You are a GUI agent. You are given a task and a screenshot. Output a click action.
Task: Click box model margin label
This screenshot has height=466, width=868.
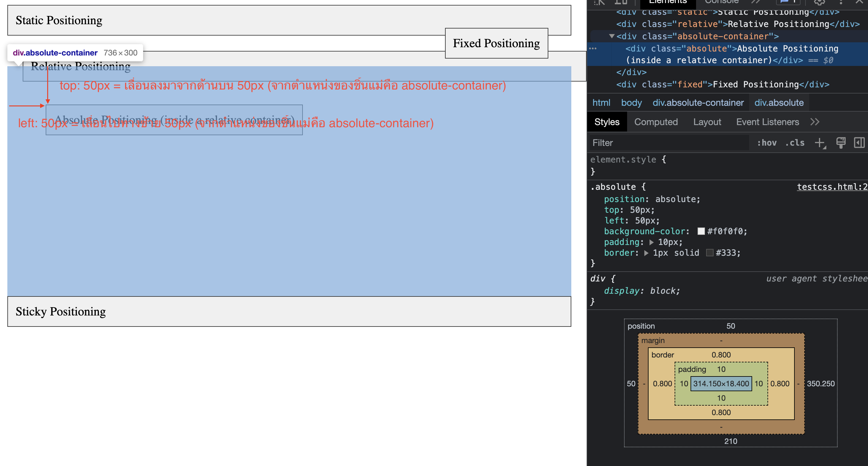tap(653, 341)
